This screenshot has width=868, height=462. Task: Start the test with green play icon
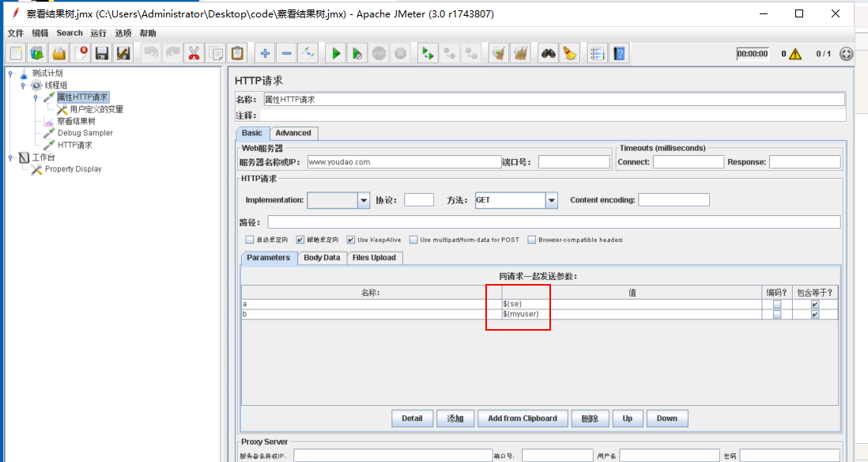(336, 53)
